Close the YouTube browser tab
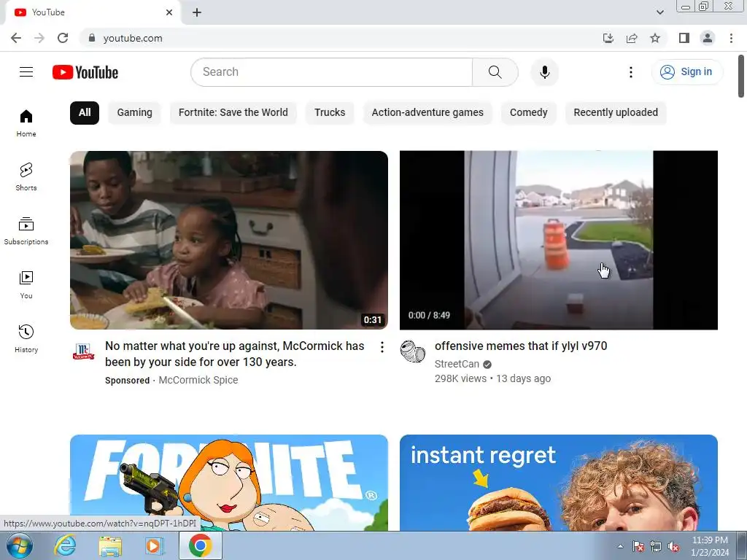 click(169, 12)
